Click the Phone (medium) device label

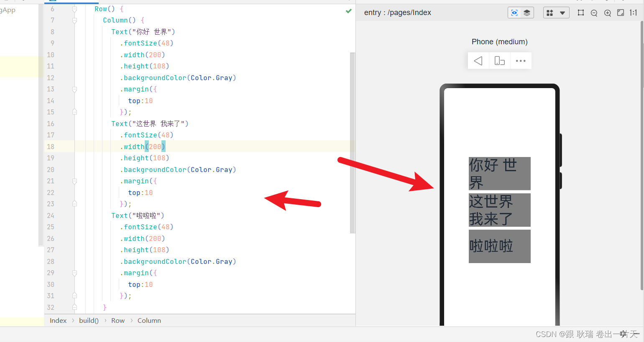click(x=500, y=42)
